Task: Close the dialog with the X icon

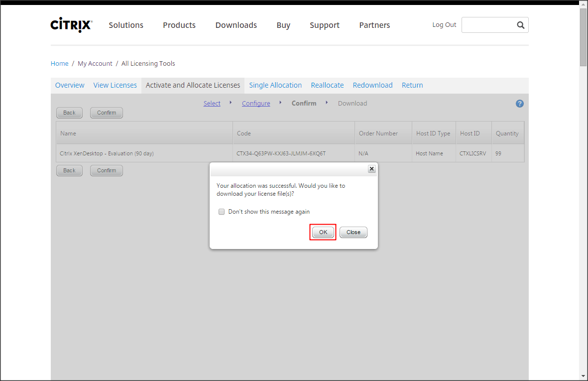Action: point(371,169)
